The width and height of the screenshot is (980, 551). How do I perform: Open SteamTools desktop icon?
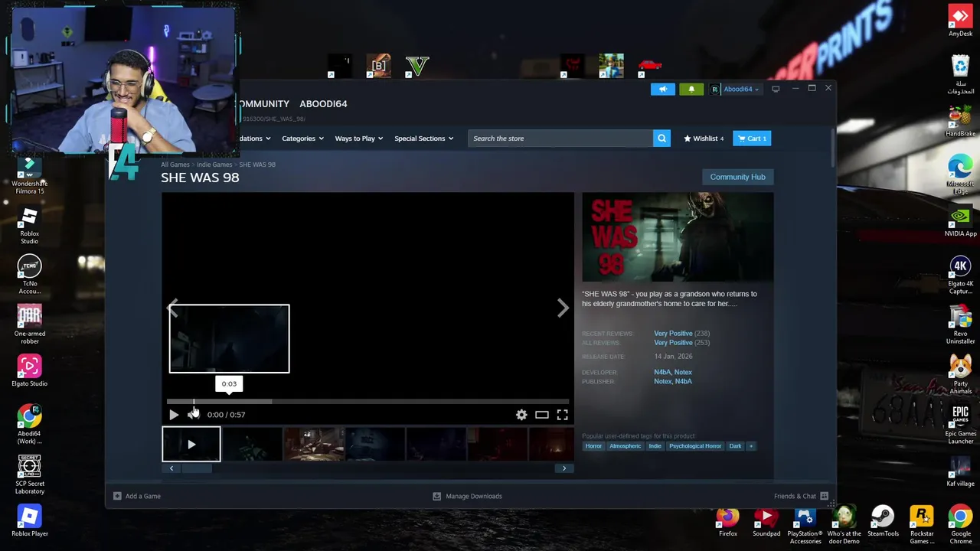click(883, 522)
